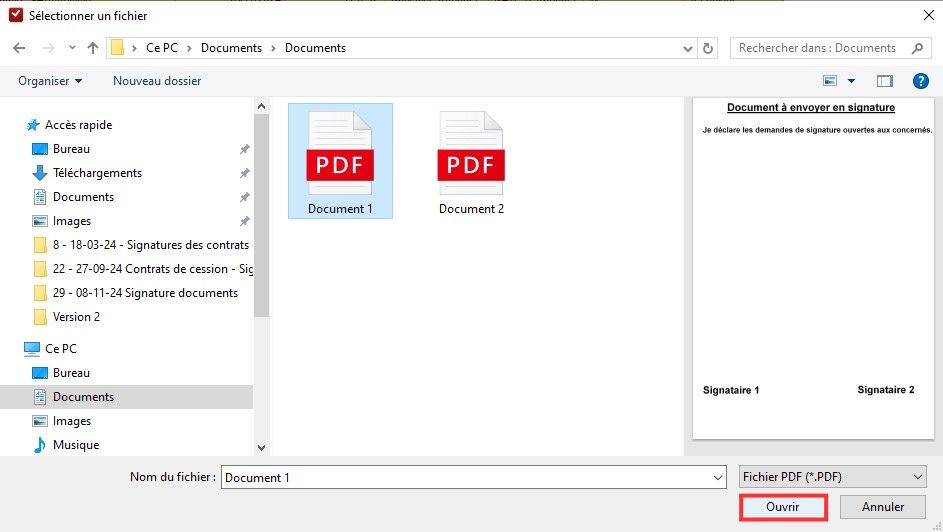Select the Document 2 PDF file
Image resolution: width=943 pixels, height=532 pixels.
pyautogui.click(x=471, y=162)
